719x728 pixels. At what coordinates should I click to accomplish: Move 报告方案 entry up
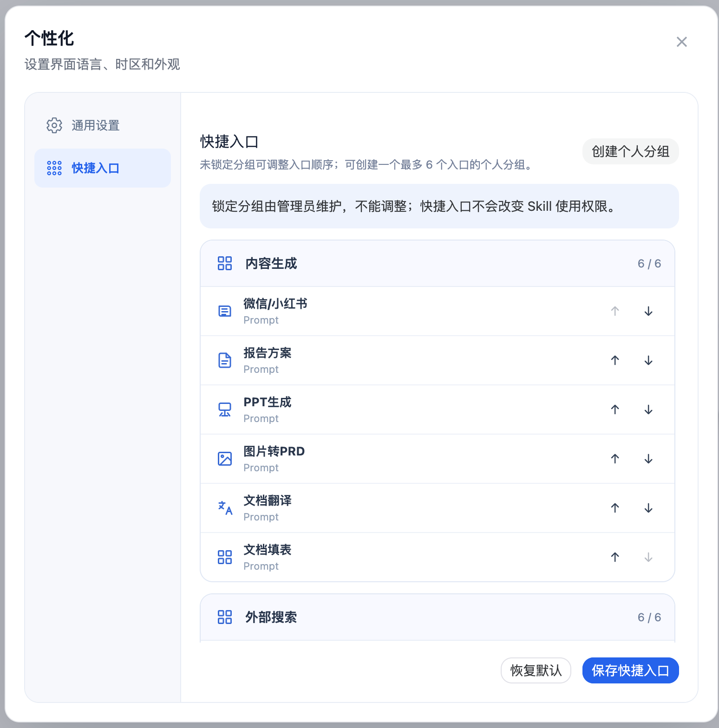point(615,360)
